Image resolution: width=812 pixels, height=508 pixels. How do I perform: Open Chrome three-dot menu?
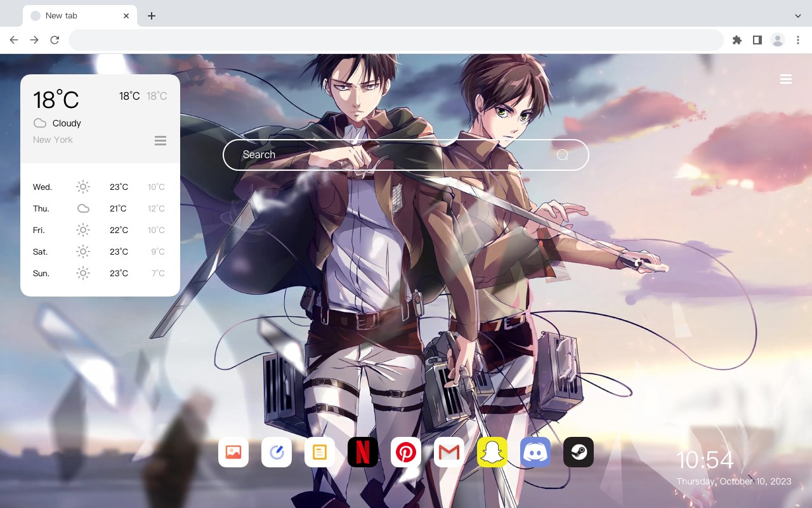click(798, 40)
